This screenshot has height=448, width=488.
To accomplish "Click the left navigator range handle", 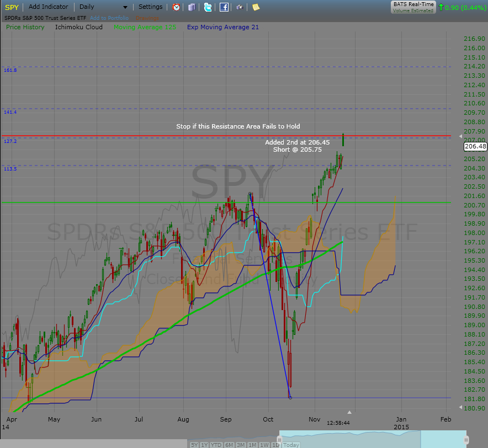I will coord(279,440).
